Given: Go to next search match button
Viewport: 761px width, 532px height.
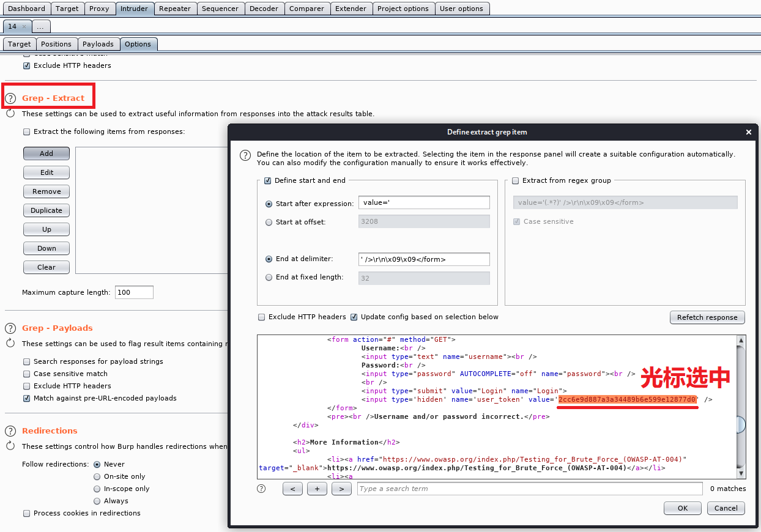Looking at the screenshot, I should tap(341, 489).
